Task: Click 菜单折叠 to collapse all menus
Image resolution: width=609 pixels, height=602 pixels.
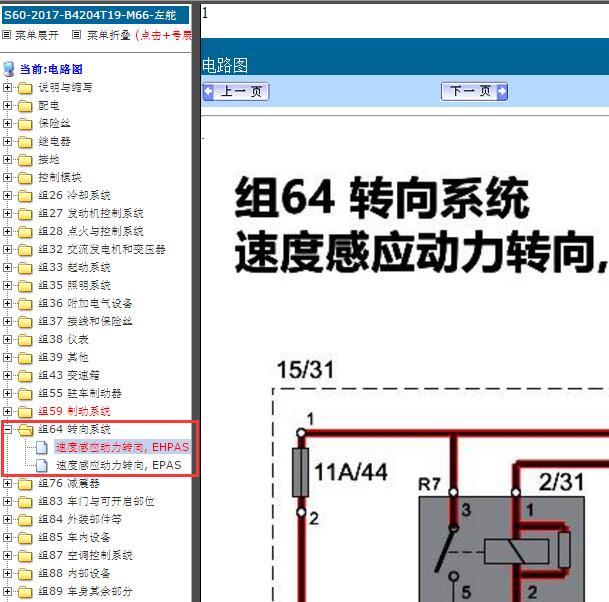Action: click(108, 35)
